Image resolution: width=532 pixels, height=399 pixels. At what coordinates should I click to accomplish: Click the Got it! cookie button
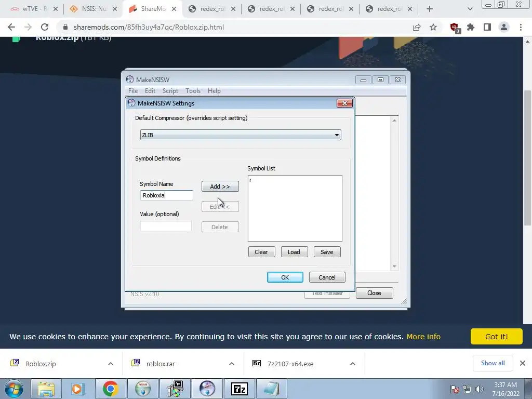(496, 337)
